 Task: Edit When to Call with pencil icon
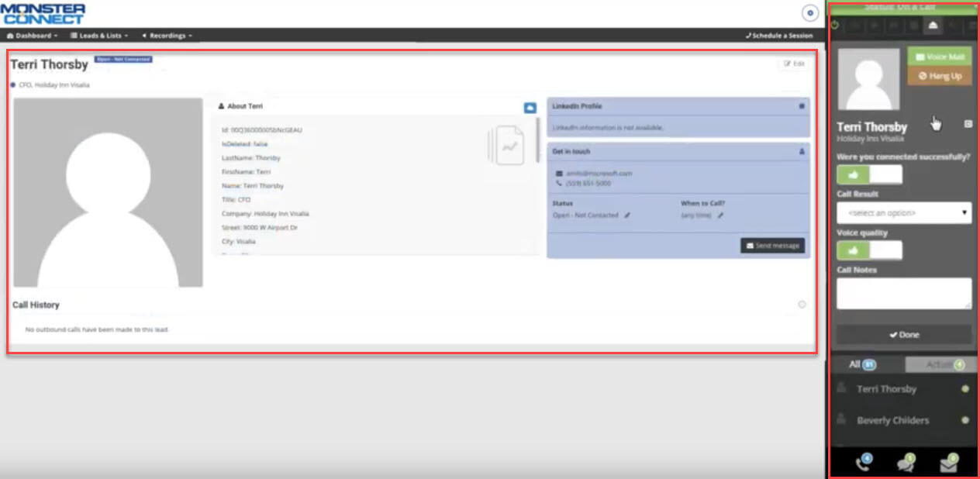(720, 215)
